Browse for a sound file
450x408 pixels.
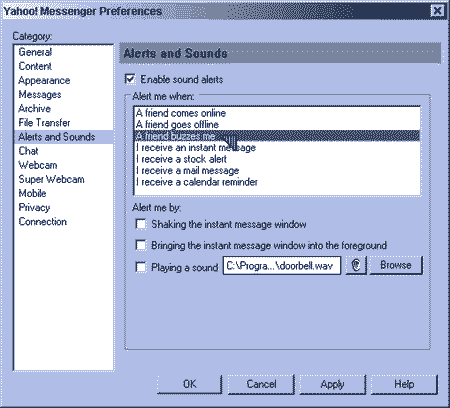[x=396, y=265]
